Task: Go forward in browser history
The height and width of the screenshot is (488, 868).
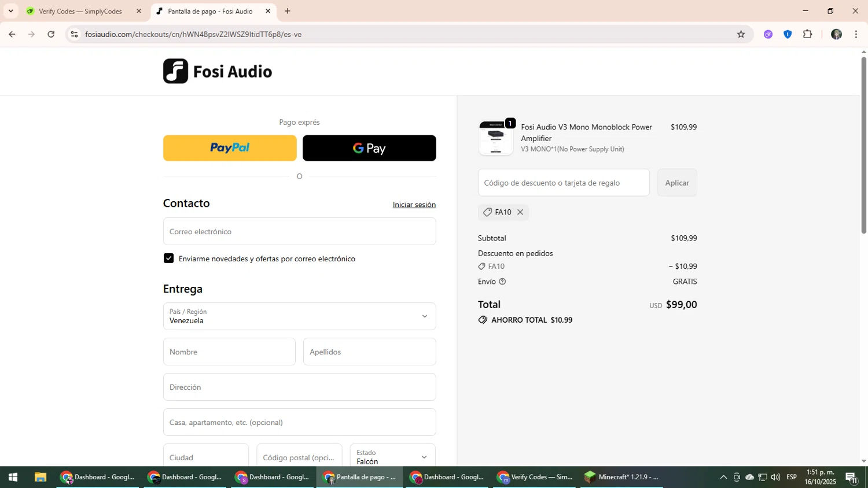Action: (32, 34)
